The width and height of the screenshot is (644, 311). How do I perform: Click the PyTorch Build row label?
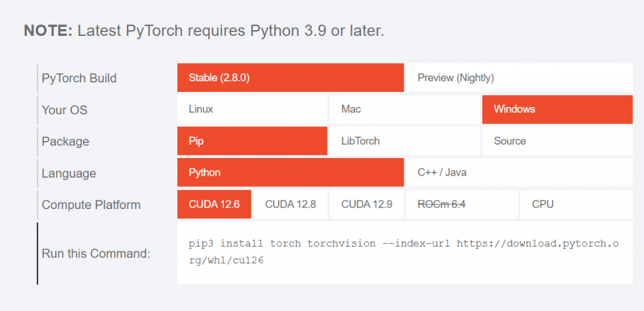tap(79, 79)
